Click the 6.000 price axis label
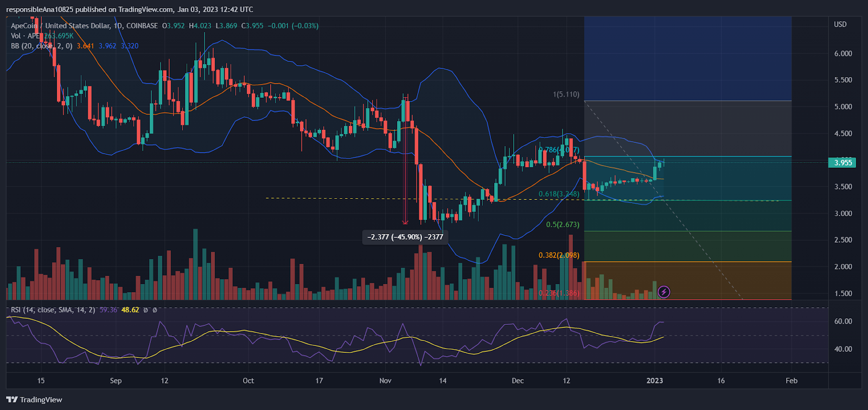Image resolution: width=868 pixels, height=410 pixels. click(x=843, y=54)
